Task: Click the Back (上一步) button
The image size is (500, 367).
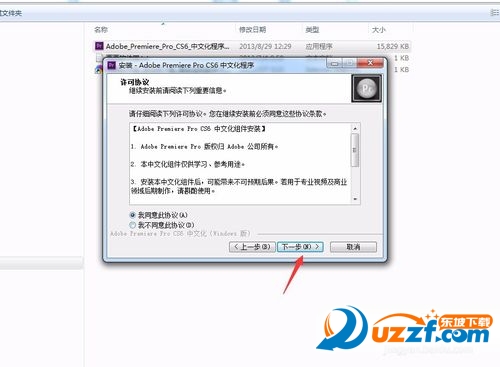Action: pos(252,247)
